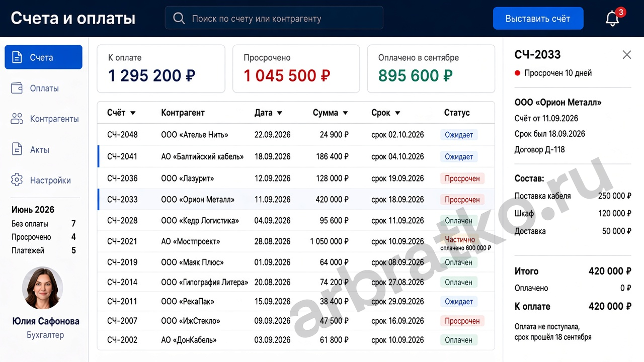Screen dimensions: 644x362
Task: Close the СЧ-2033 details panel
Action: tap(626, 55)
